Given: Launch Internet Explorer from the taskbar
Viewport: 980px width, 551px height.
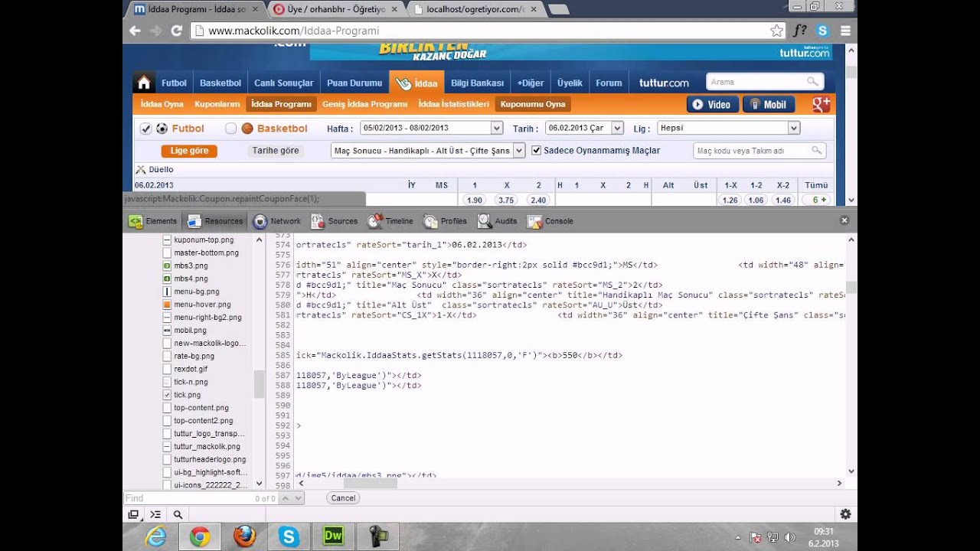Looking at the screenshot, I should click(x=155, y=537).
